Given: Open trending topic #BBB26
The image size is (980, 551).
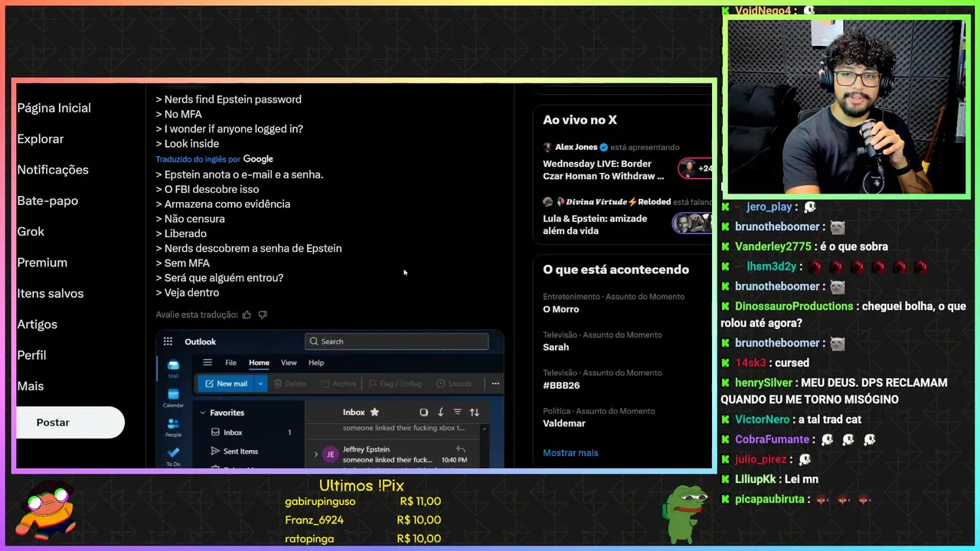Looking at the screenshot, I should (561, 386).
